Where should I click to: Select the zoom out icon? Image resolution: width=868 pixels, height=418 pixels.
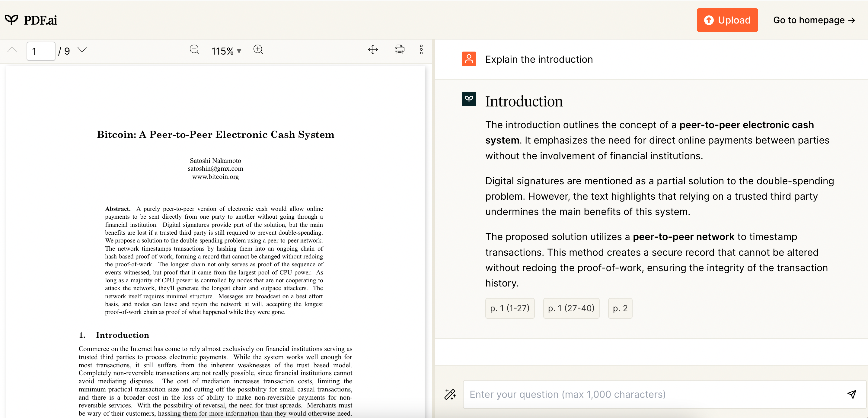click(x=195, y=49)
